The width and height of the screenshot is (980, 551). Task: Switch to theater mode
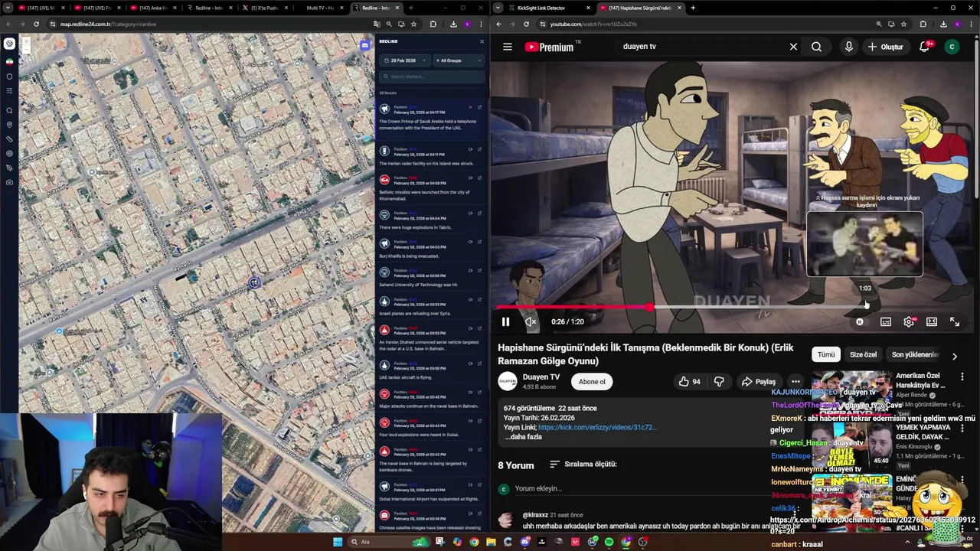(932, 321)
